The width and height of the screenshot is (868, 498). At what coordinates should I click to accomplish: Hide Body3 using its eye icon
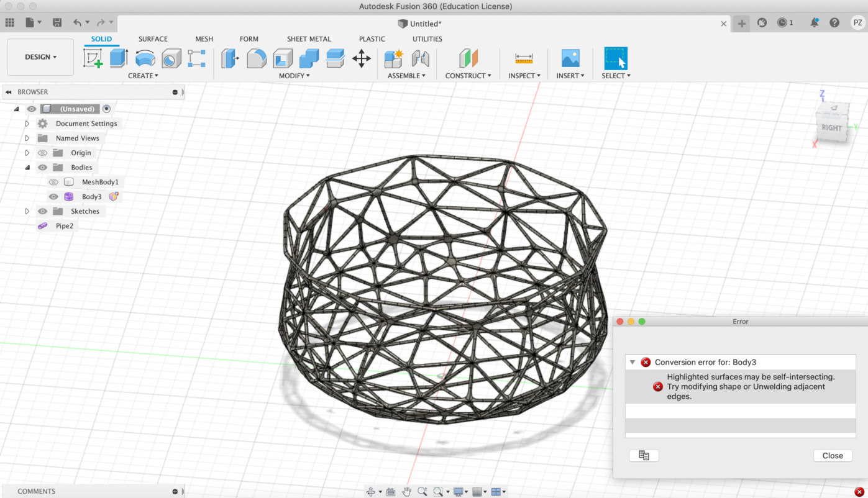click(53, 196)
